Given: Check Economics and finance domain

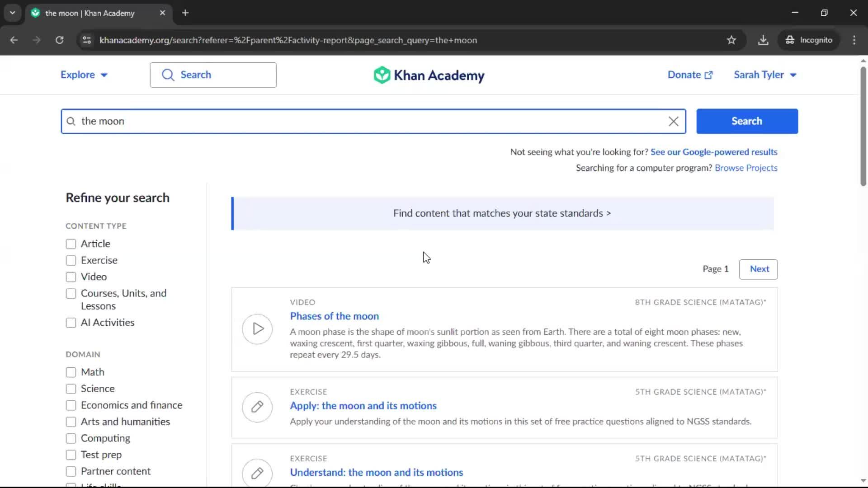Looking at the screenshot, I should [x=71, y=405].
